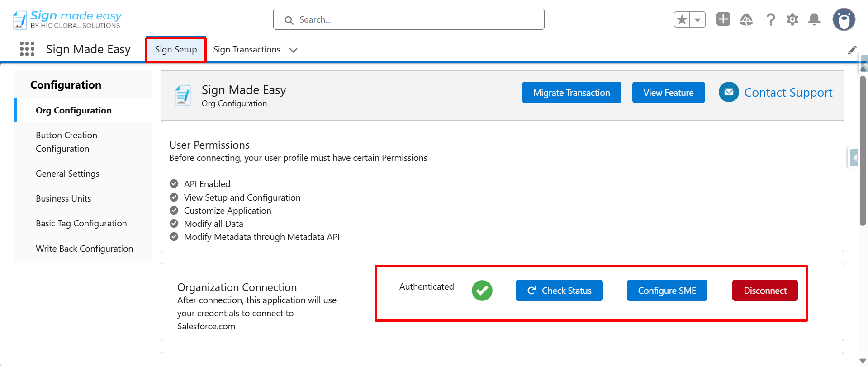Viewport: 868px width, 366px height.
Task: Open the Setup gear icon
Action: tap(792, 19)
